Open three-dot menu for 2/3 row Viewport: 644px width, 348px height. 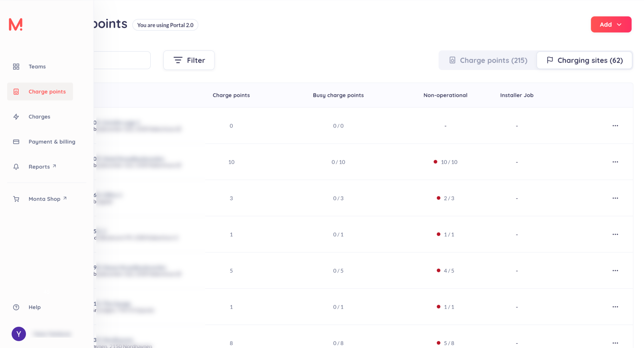[x=615, y=198]
